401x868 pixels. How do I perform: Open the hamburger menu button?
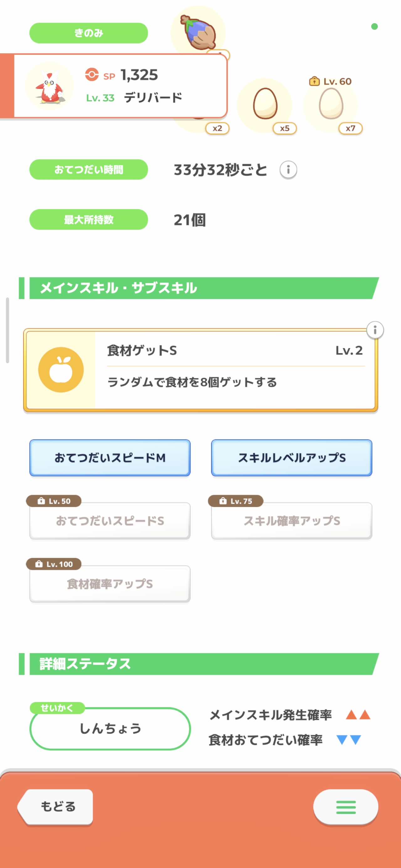pyautogui.click(x=345, y=807)
